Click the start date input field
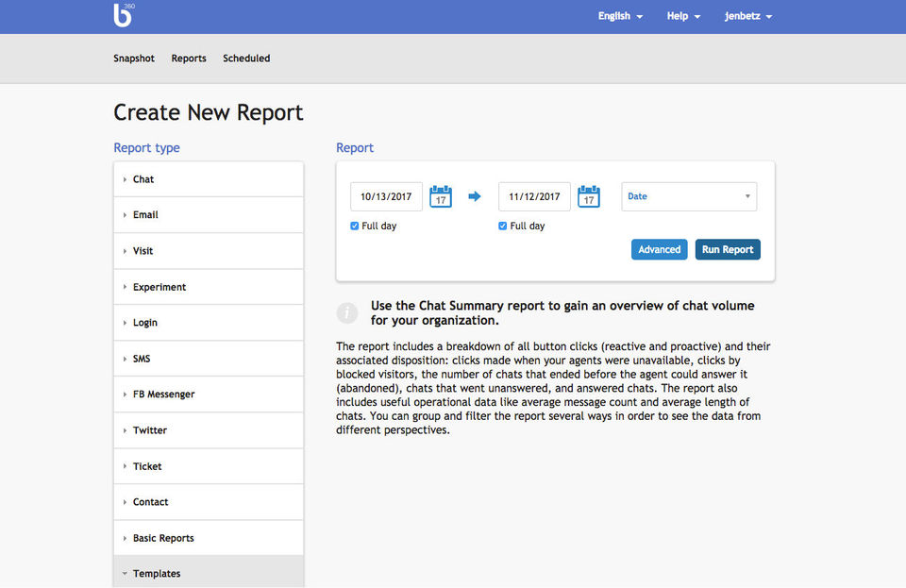 [387, 196]
